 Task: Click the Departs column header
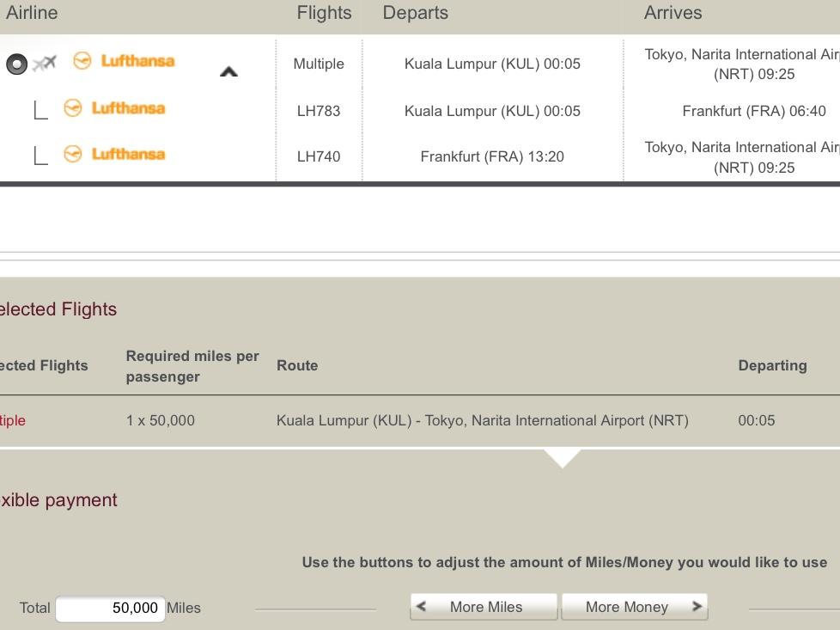click(415, 13)
